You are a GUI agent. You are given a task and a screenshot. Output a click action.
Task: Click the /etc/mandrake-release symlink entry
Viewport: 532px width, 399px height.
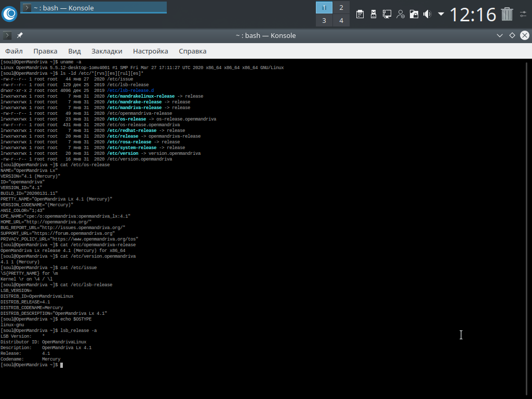pos(135,102)
